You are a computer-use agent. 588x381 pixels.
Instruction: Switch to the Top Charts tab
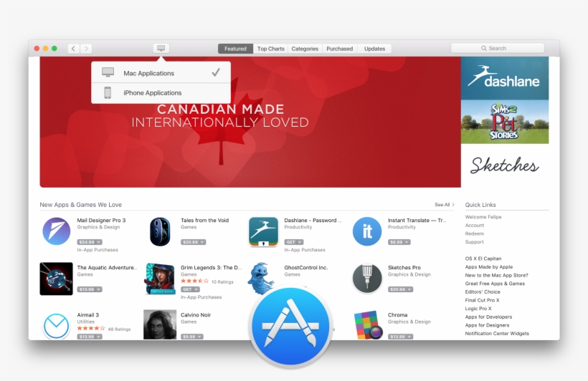click(x=271, y=49)
